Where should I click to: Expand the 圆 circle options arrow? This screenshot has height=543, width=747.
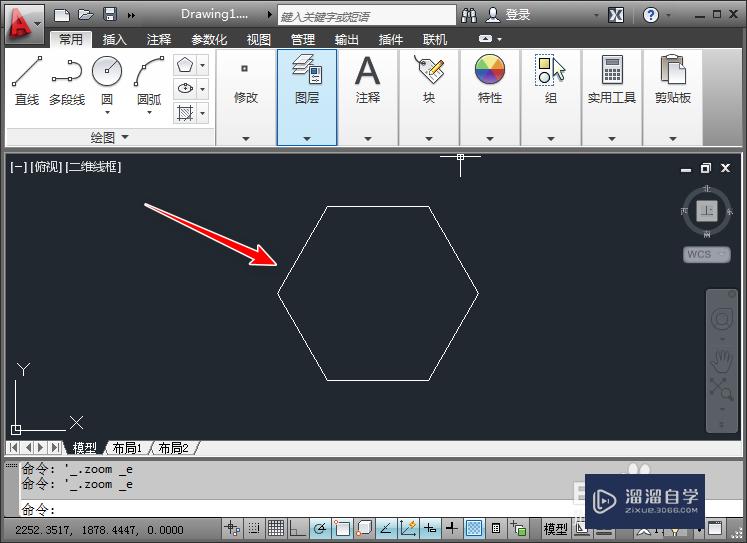107,113
